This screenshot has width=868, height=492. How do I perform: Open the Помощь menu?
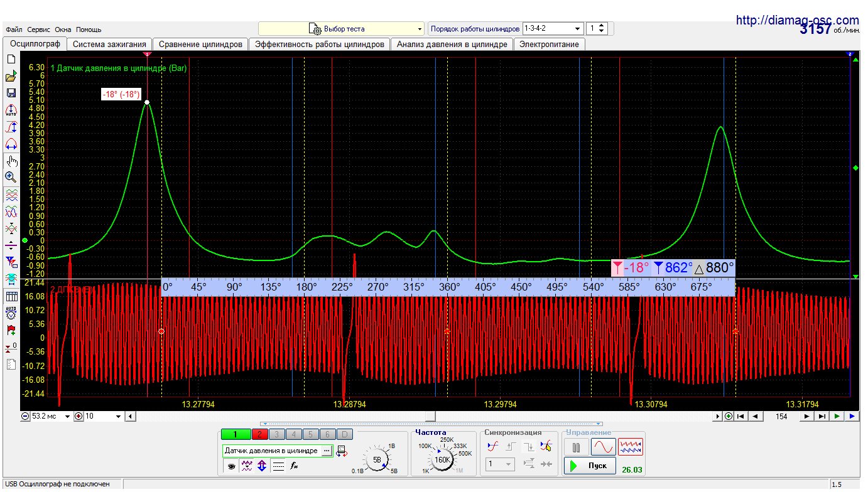point(89,29)
